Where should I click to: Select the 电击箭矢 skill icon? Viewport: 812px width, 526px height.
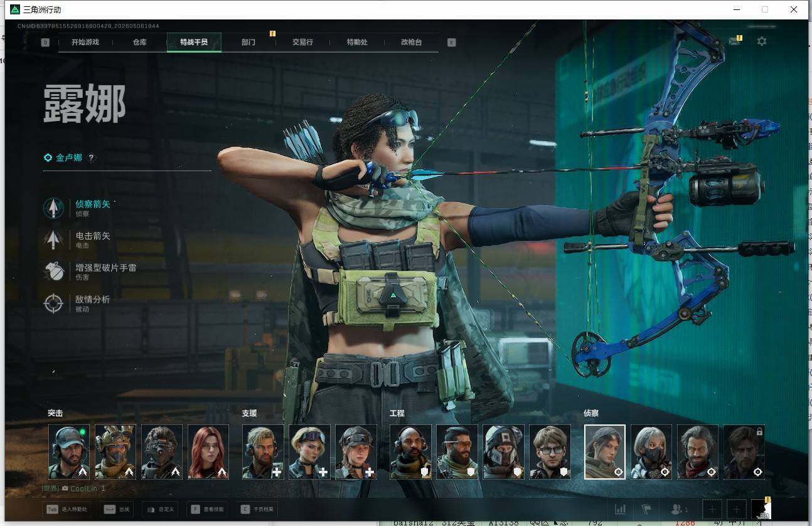tap(53, 239)
